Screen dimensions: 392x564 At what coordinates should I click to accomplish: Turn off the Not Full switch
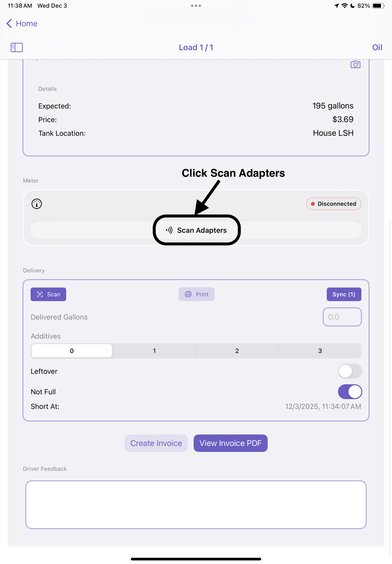tap(350, 392)
